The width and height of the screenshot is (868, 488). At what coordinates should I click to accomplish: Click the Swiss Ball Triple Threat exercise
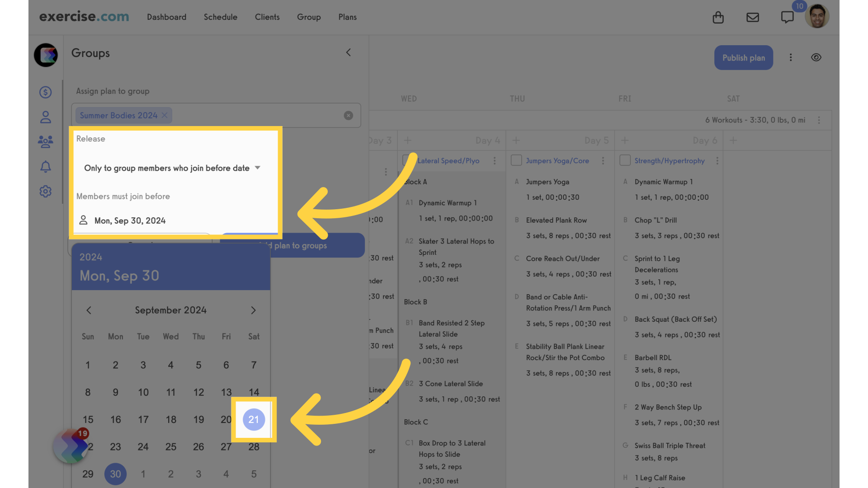pos(670,446)
